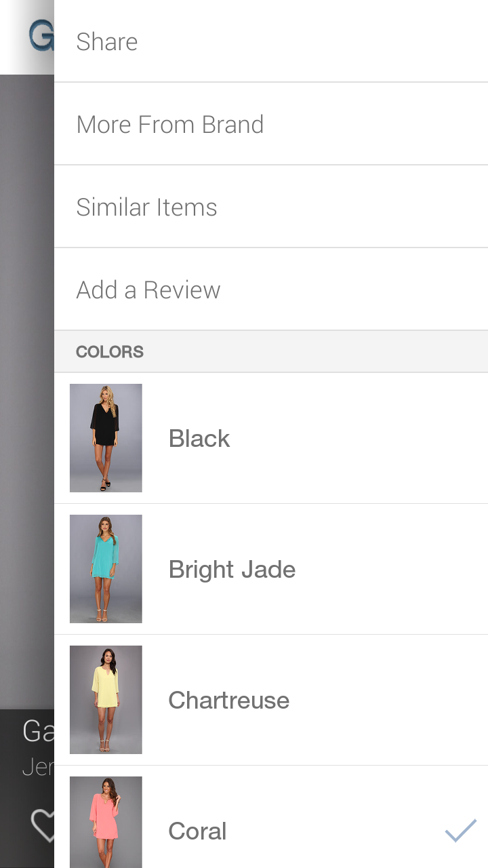Screen dimensions: 488x868
Task: Open the Share menu option
Action: [x=107, y=41]
